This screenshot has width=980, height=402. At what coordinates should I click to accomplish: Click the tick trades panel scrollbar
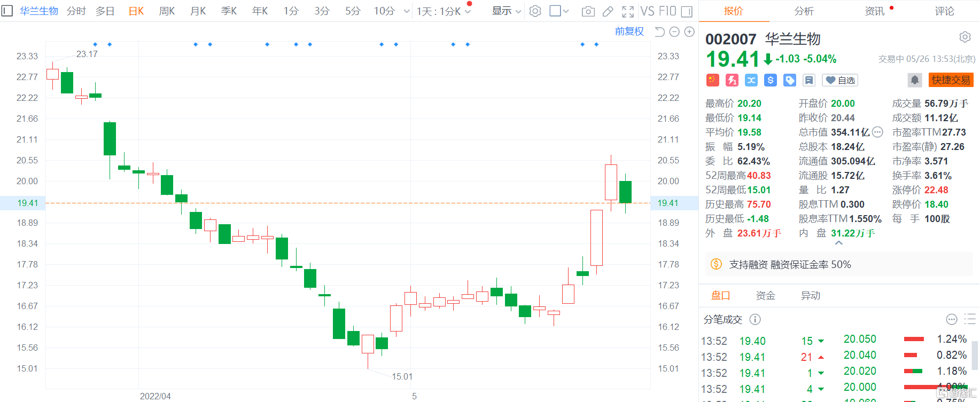click(x=976, y=356)
